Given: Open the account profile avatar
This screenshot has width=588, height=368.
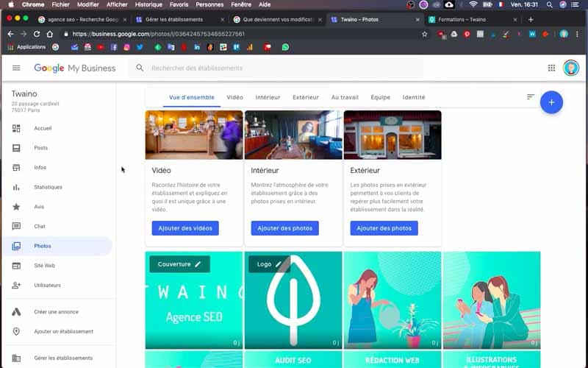Looking at the screenshot, I should pyautogui.click(x=571, y=68).
